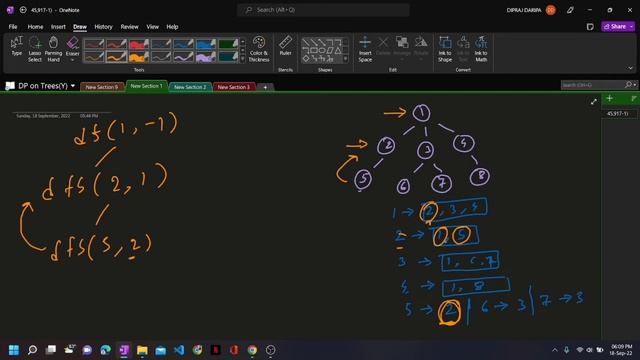Open New Section 2 tab
This screenshot has width=640, height=360.
click(190, 87)
